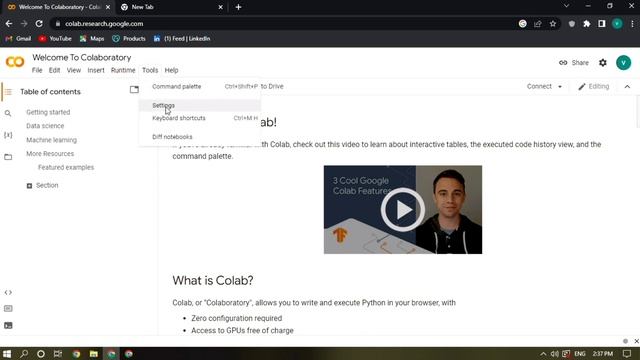Open the Insert menu

click(96, 70)
